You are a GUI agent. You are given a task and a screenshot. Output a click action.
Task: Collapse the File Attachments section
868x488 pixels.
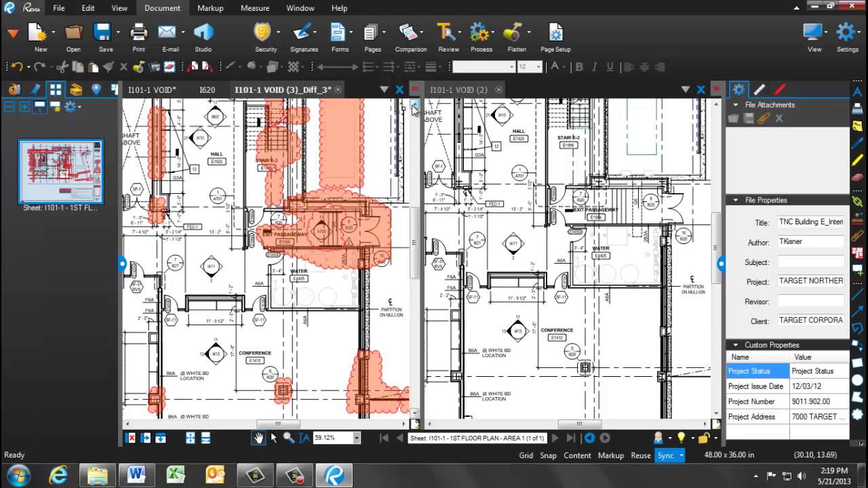coord(735,105)
